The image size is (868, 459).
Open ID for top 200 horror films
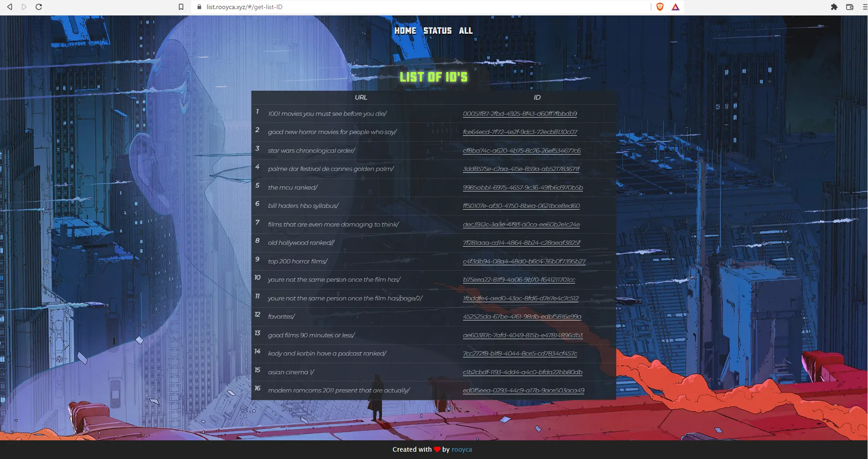(x=524, y=262)
